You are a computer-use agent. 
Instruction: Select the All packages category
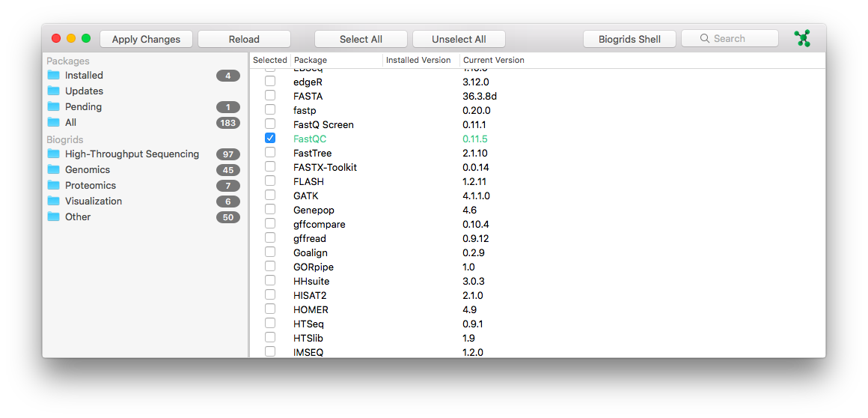pos(71,122)
